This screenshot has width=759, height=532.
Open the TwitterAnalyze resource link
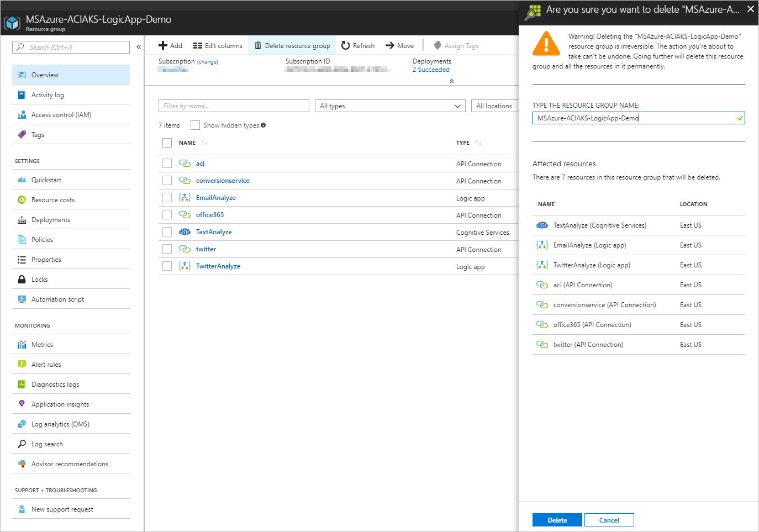[x=218, y=266]
